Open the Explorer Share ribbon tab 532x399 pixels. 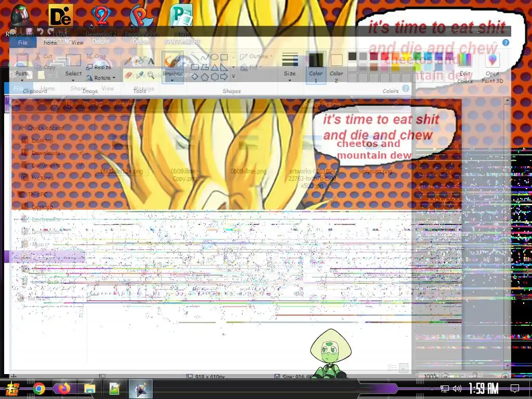coord(78,88)
